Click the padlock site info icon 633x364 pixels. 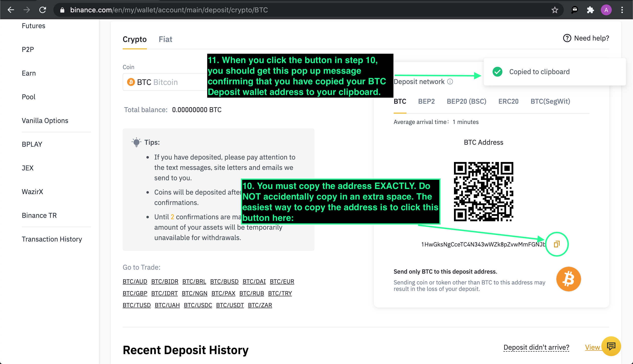pyautogui.click(x=62, y=10)
